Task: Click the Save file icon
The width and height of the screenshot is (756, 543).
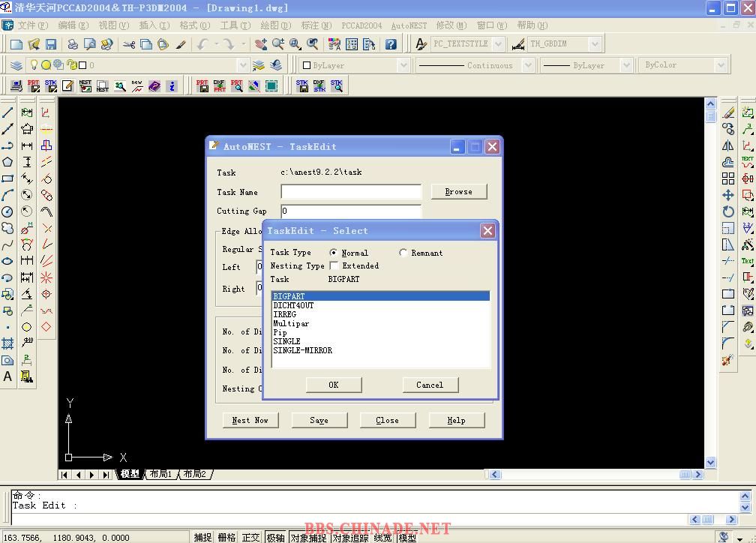Action: tap(51, 45)
